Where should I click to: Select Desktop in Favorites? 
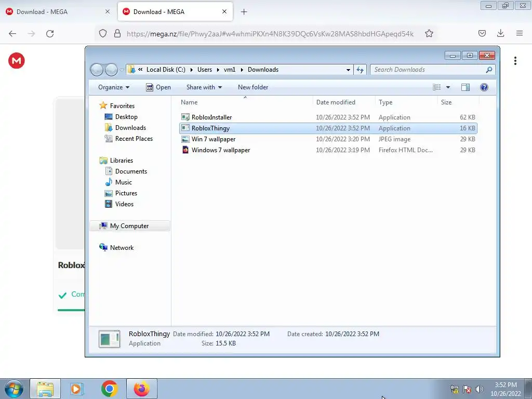[121, 117]
